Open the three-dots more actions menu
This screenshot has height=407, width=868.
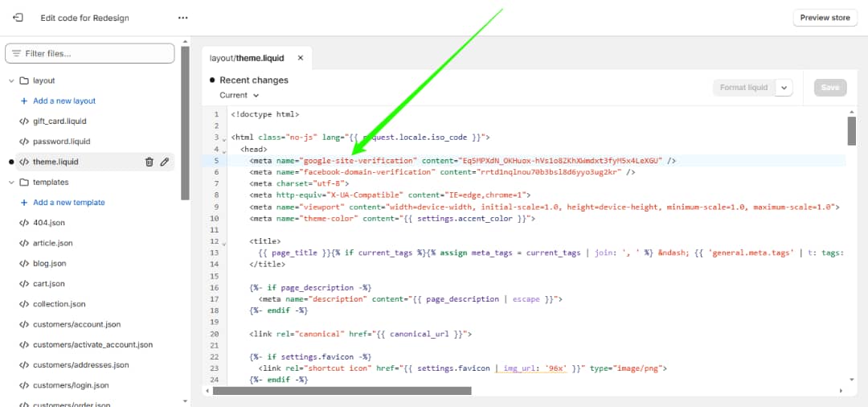(182, 18)
